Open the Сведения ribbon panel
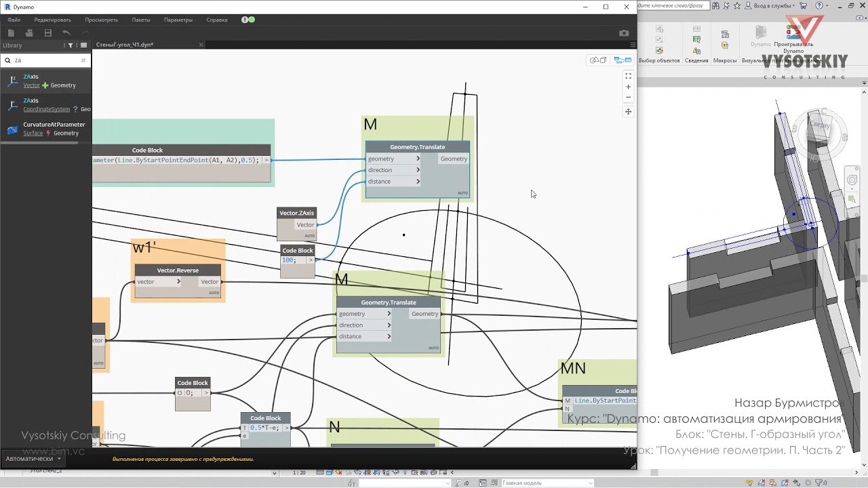 pyautogui.click(x=696, y=60)
